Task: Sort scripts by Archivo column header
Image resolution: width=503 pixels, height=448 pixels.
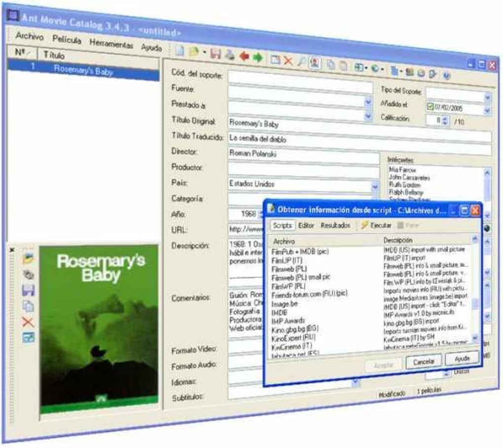Action: point(324,241)
